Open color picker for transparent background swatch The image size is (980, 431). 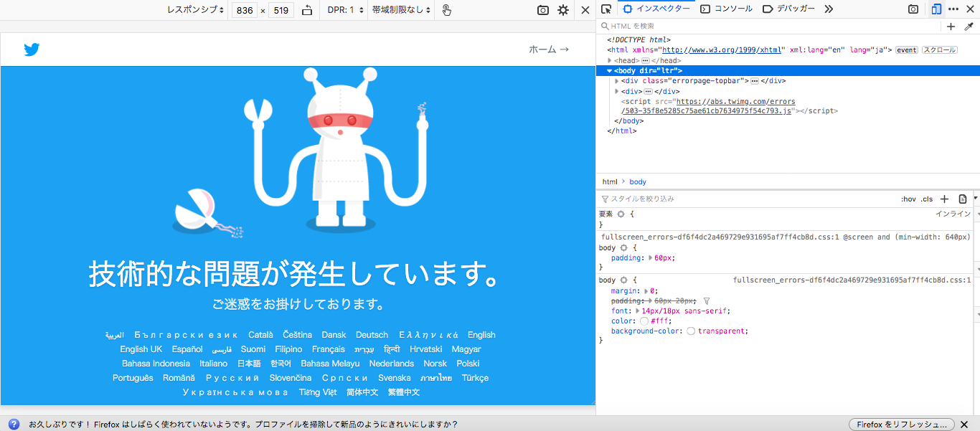click(691, 331)
